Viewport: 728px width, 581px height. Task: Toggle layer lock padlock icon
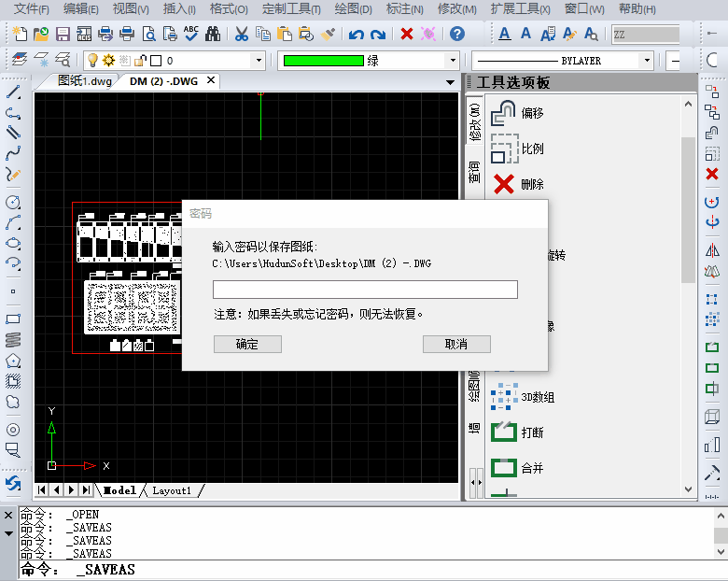(140, 61)
